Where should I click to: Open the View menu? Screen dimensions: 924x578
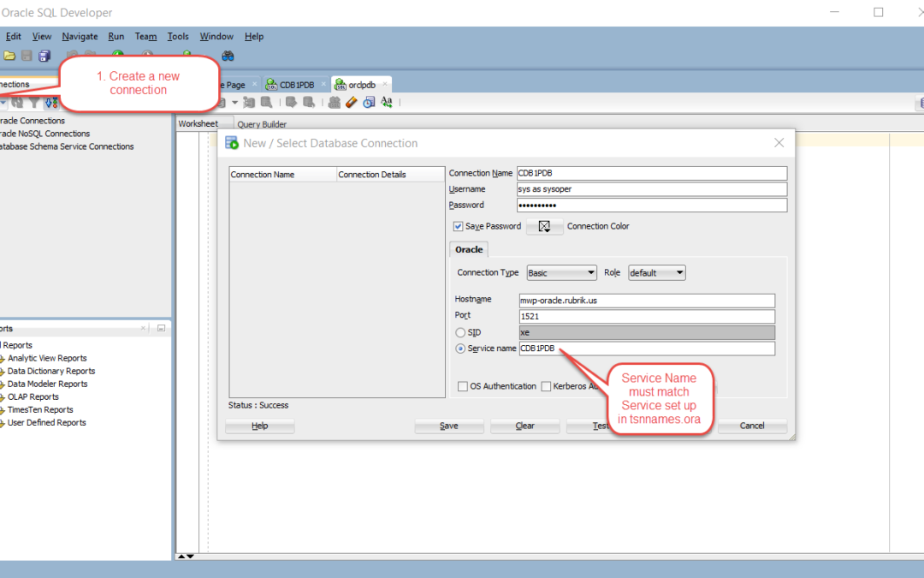point(41,37)
